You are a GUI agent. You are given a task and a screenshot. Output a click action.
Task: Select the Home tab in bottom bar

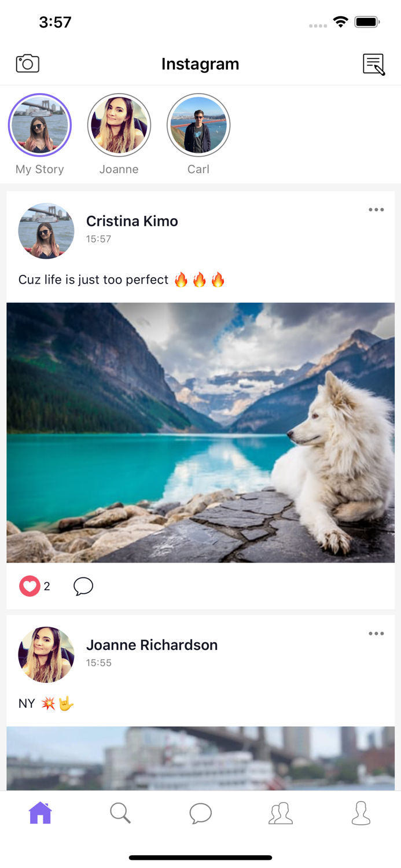pos(41,813)
